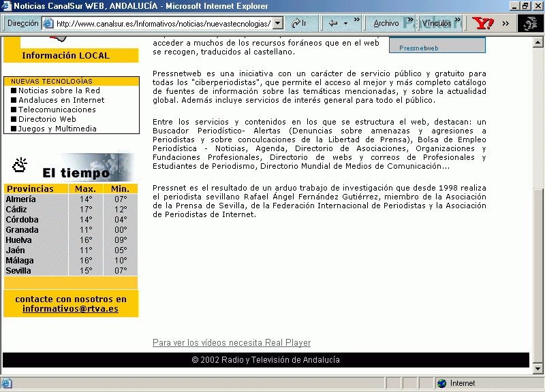Click the address URL input field
Image resolution: width=545 pixels, height=392 pixels.
coord(163,23)
